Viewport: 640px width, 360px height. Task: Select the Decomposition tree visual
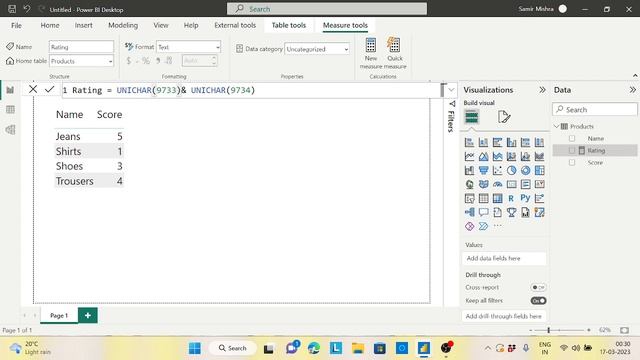pos(469,212)
